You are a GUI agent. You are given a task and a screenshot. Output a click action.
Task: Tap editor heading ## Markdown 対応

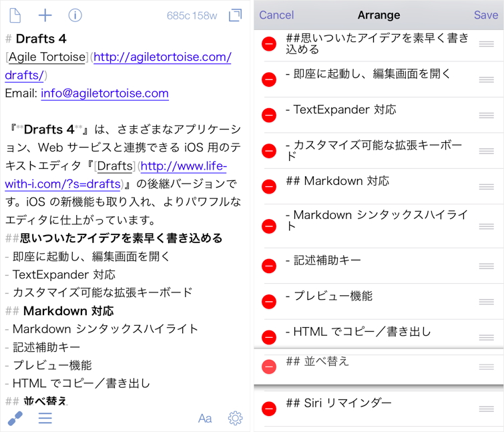tap(59, 311)
